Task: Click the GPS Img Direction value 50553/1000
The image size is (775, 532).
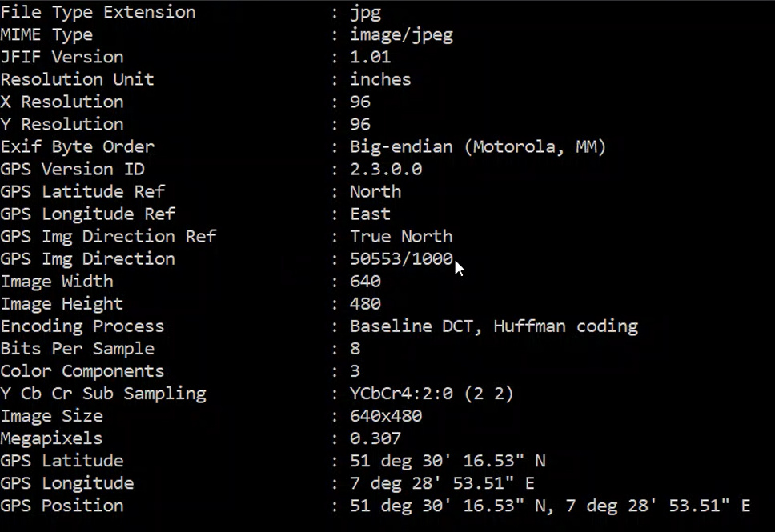Action: (x=401, y=259)
